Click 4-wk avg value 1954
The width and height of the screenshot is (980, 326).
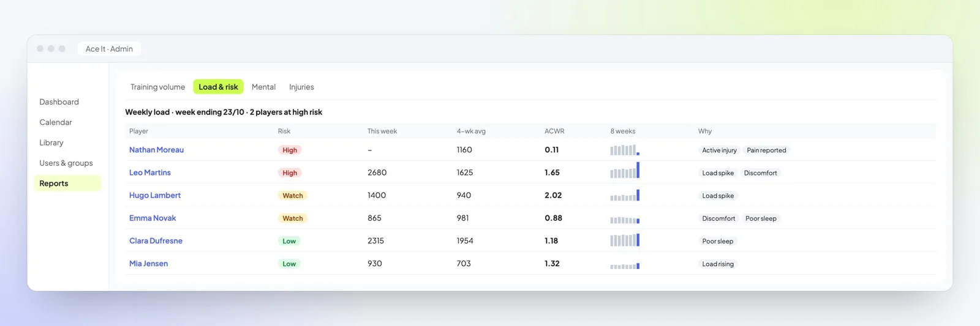coord(465,240)
